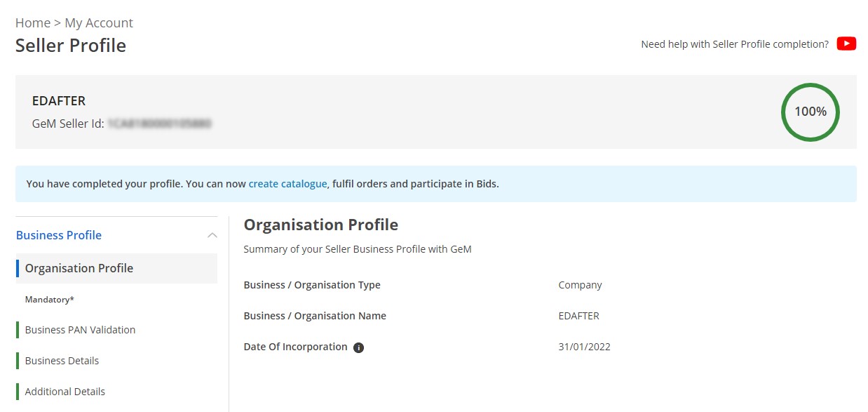
Task: Click the 100% profile completion circle
Action: [x=810, y=112]
